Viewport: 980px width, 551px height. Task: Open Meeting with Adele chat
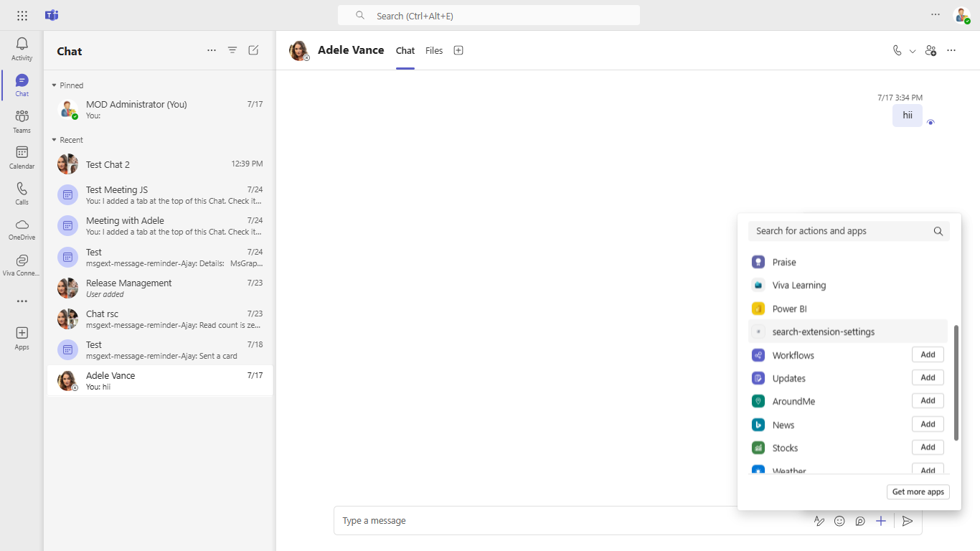[x=160, y=226]
